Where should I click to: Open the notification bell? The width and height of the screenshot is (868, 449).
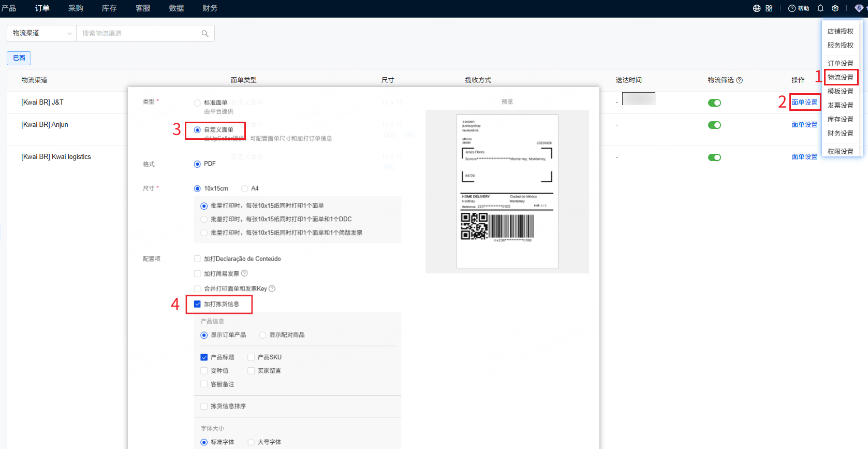[x=820, y=8]
